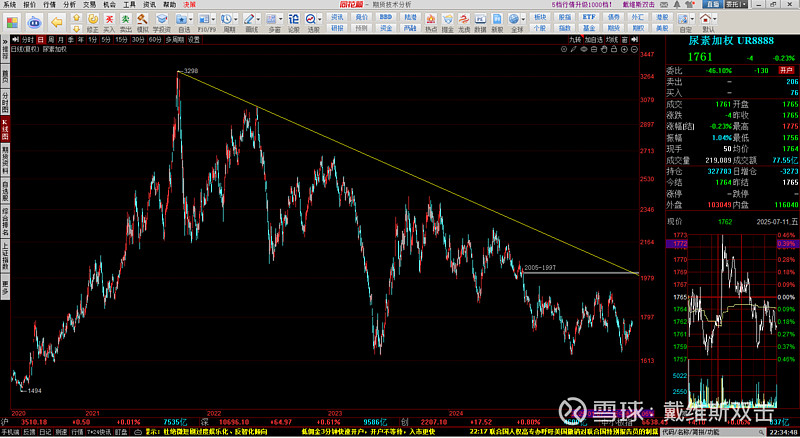This screenshot has width=800, height=438.
Task: Open the red 决策 menu
Action: point(189,5)
